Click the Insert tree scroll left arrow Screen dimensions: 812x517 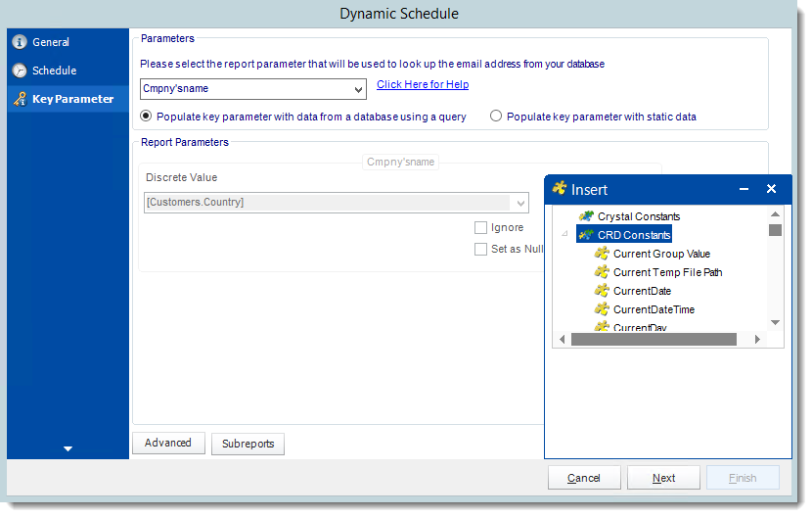[x=562, y=339]
